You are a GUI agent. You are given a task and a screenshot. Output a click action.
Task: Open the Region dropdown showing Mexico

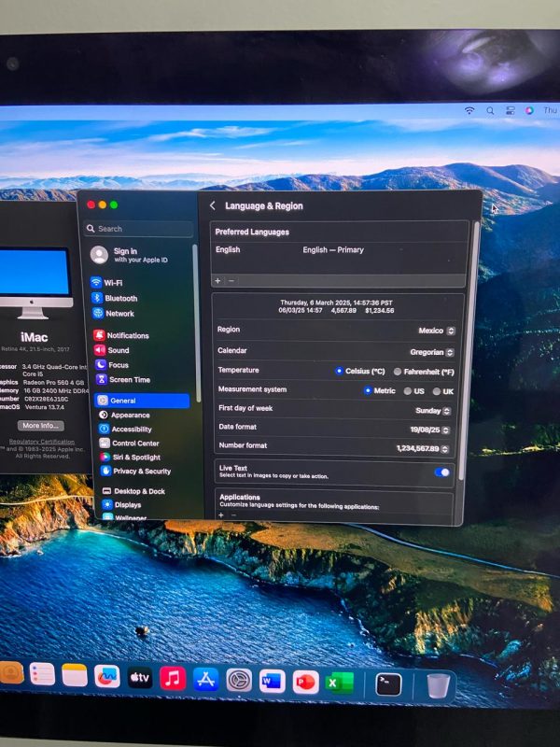point(436,331)
